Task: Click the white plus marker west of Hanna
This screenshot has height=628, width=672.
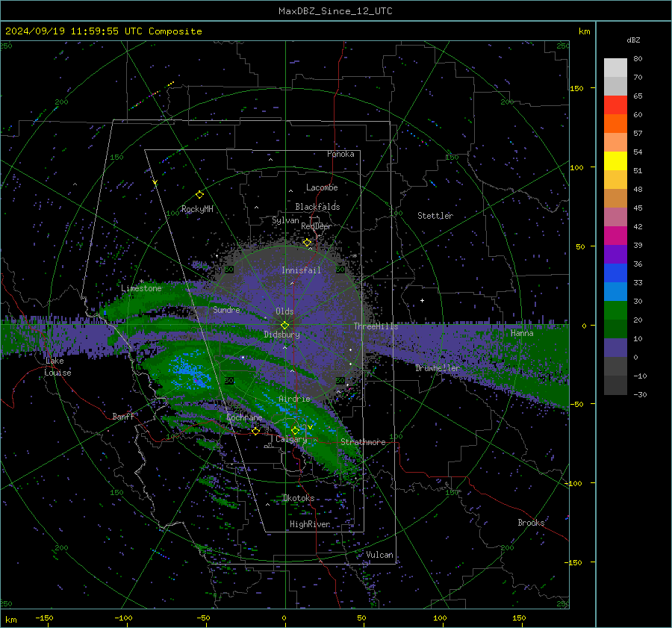Action: 422,300
